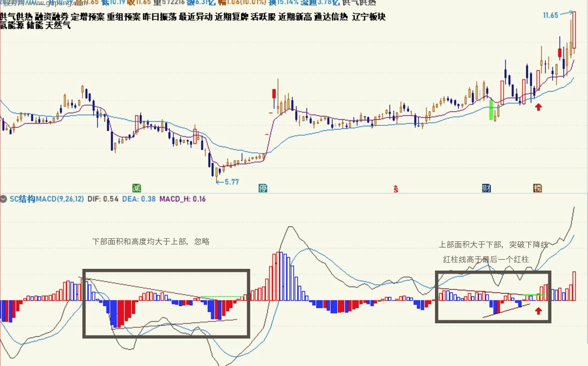Click the SC结构MACD(9,26,12) indicator name
The image size is (588, 366).
click(47, 199)
